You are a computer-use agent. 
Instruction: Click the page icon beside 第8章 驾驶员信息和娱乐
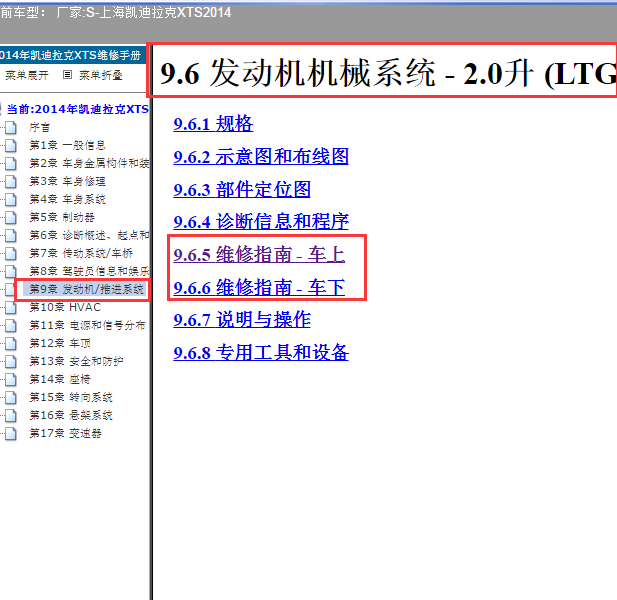11,271
